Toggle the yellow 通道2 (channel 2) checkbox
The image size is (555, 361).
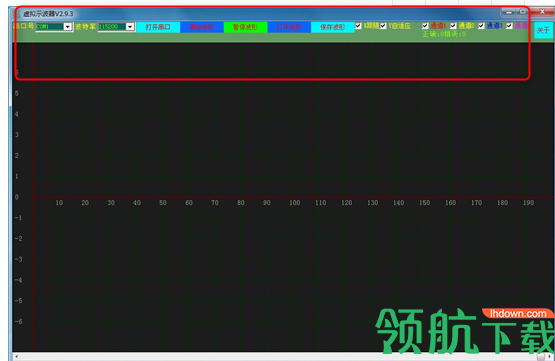click(453, 26)
